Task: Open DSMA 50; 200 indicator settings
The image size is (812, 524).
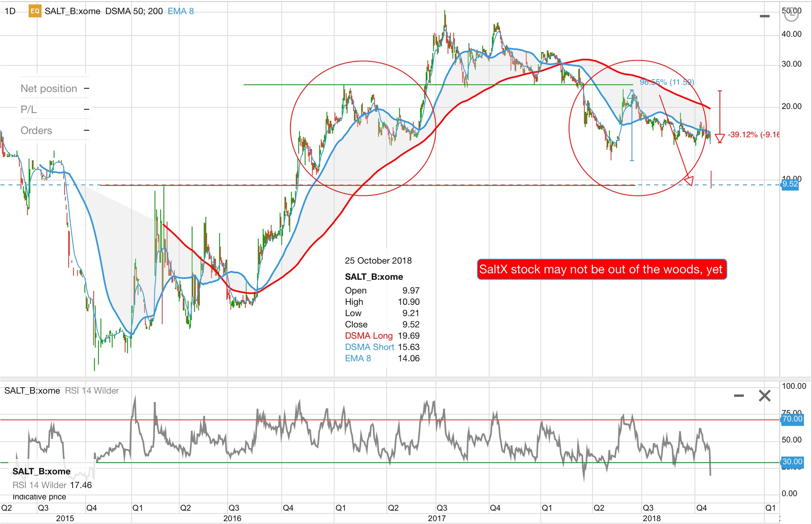Action: pyautogui.click(x=134, y=11)
